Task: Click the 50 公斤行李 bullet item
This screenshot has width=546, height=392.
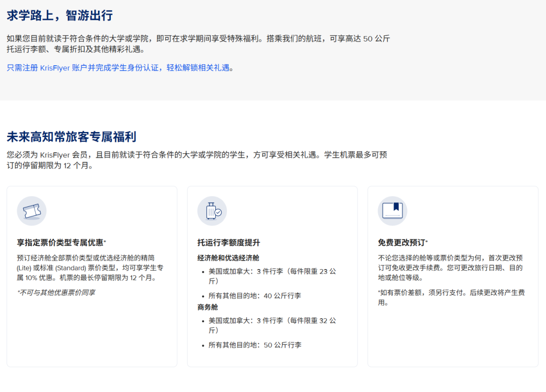Action: [x=254, y=345]
